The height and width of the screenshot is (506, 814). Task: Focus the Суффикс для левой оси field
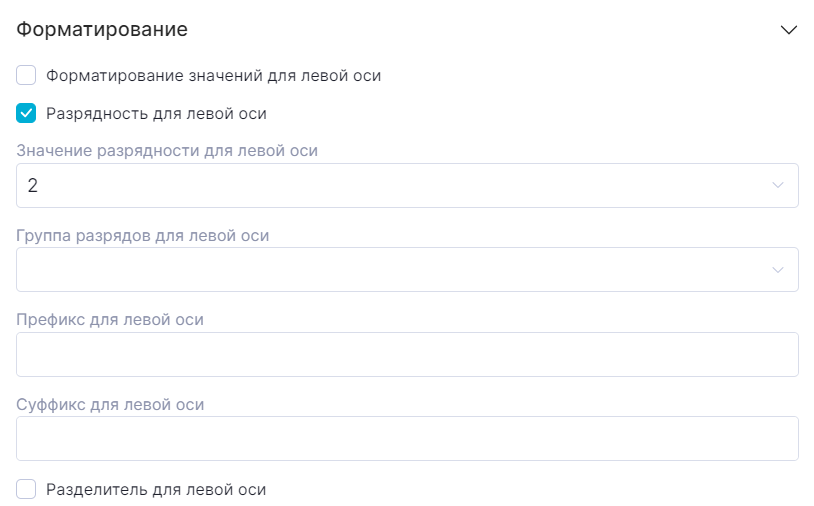pyautogui.click(x=407, y=438)
